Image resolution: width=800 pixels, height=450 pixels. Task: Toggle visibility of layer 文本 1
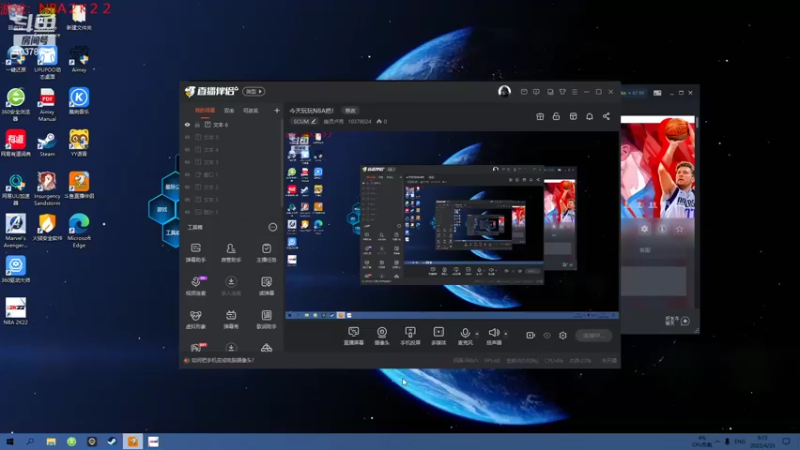[187, 199]
